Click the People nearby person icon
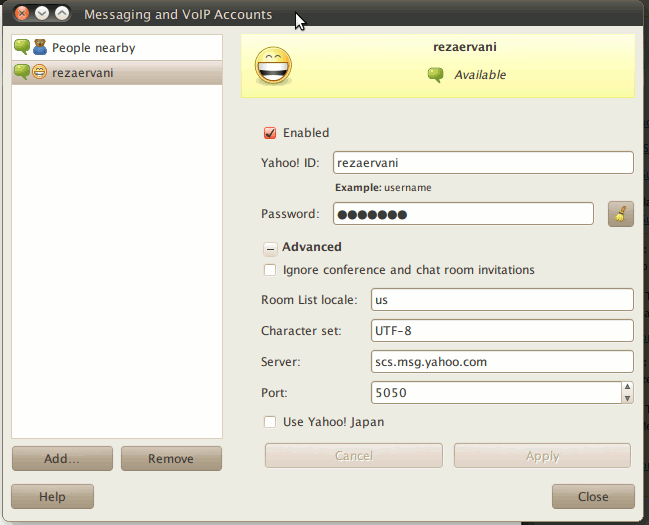649x525 pixels. (x=40, y=47)
